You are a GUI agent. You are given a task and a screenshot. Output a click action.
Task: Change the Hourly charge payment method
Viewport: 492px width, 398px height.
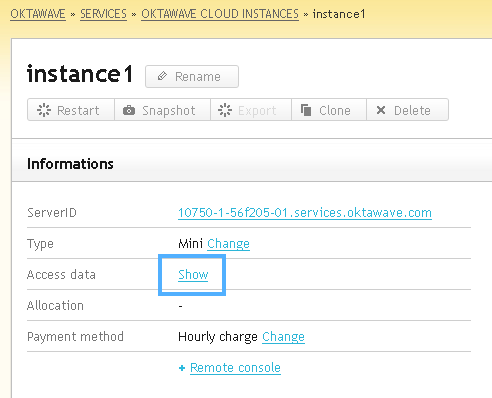coord(283,337)
